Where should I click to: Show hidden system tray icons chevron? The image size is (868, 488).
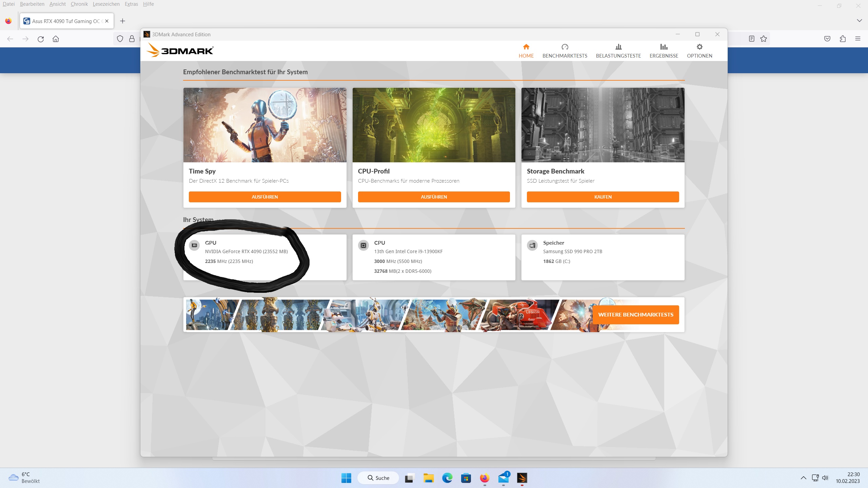point(803,478)
